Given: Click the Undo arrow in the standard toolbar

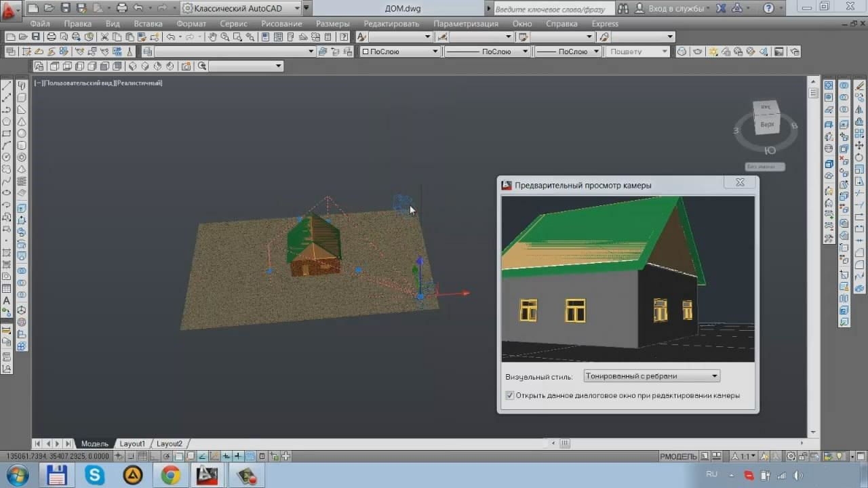Looking at the screenshot, I should coord(170,37).
